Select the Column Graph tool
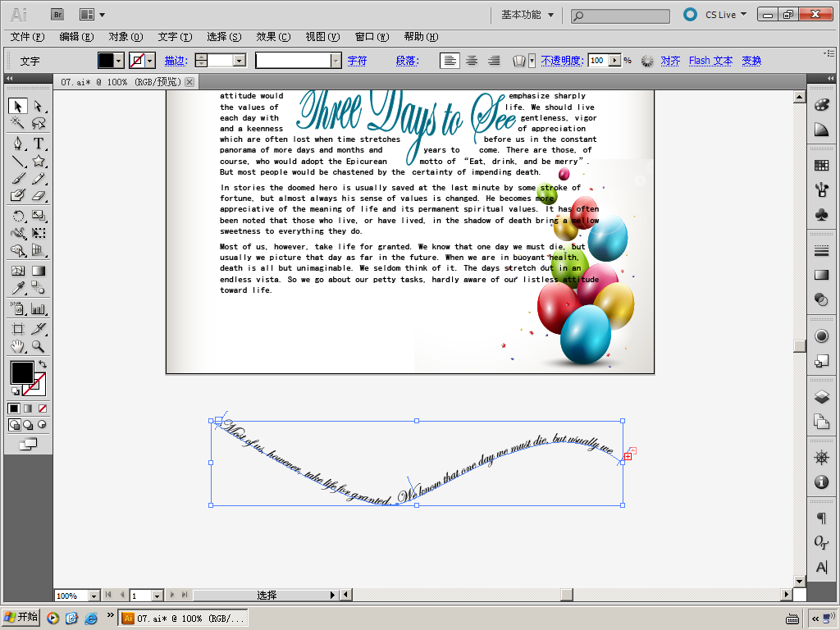 click(x=38, y=308)
